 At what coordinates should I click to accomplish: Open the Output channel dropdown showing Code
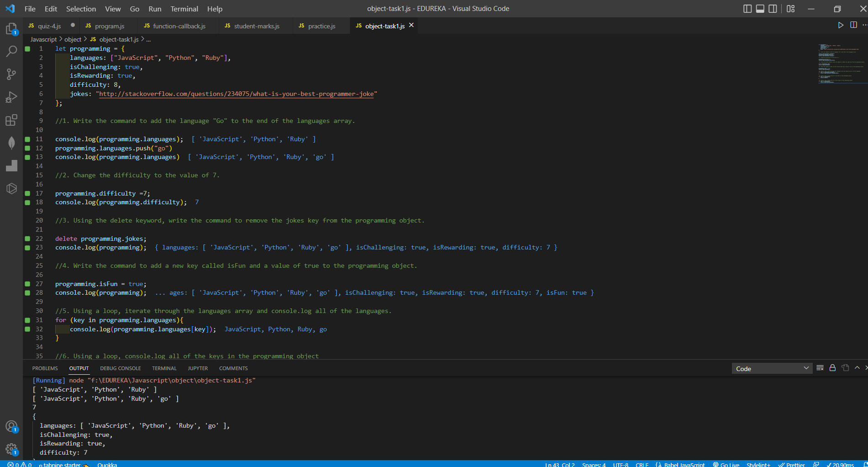tap(772, 368)
